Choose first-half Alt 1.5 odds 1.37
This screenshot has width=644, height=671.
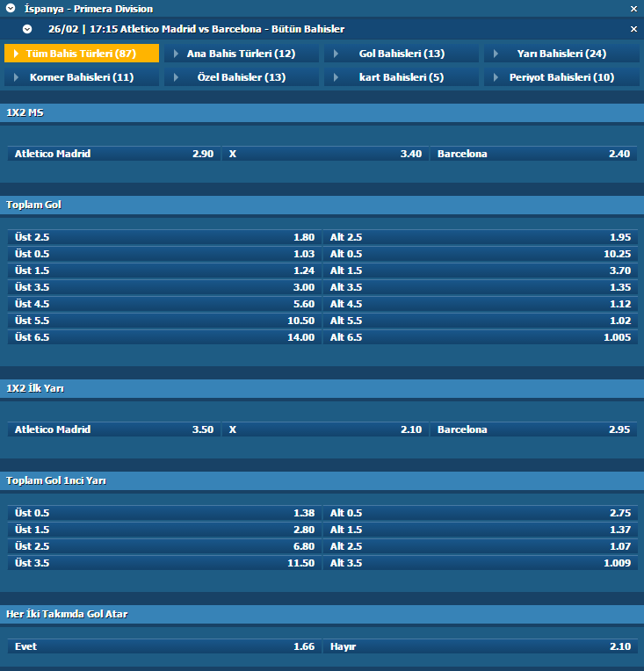[480, 530]
